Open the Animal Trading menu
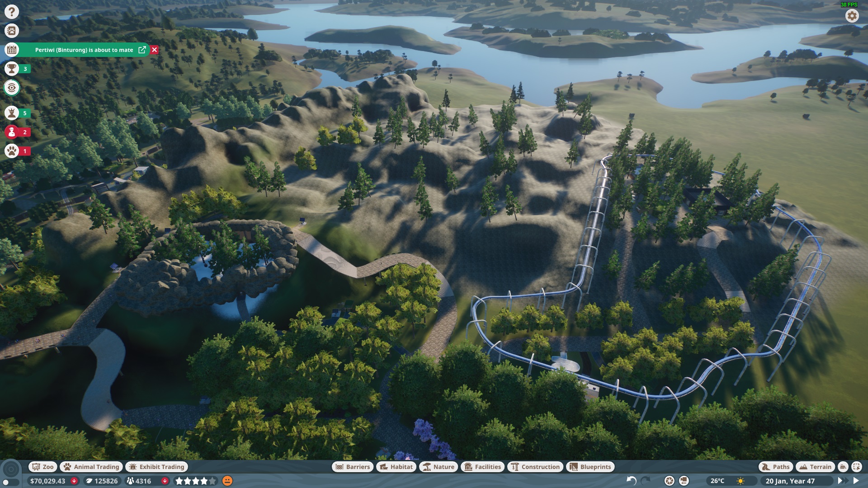The image size is (868, 488). click(91, 467)
